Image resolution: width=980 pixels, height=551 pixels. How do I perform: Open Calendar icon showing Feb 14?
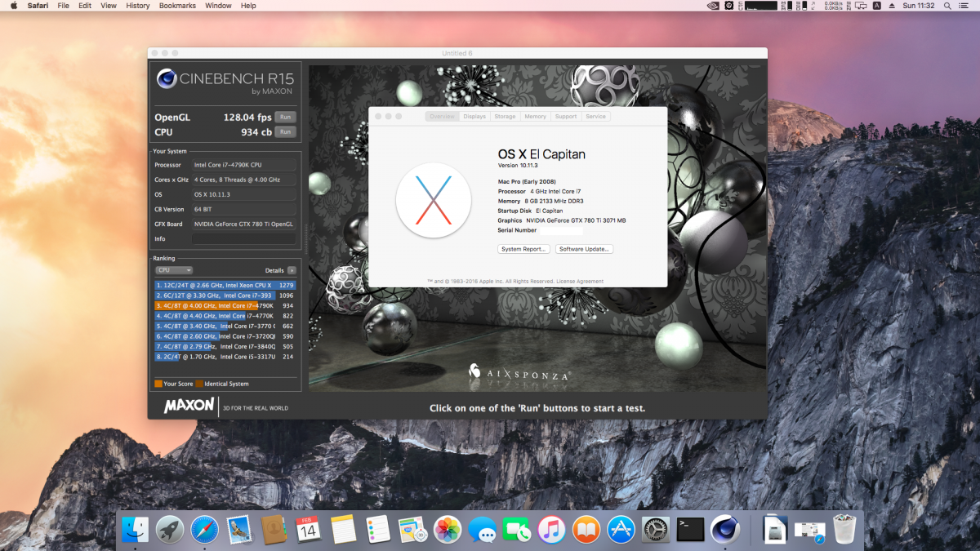(308, 530)
